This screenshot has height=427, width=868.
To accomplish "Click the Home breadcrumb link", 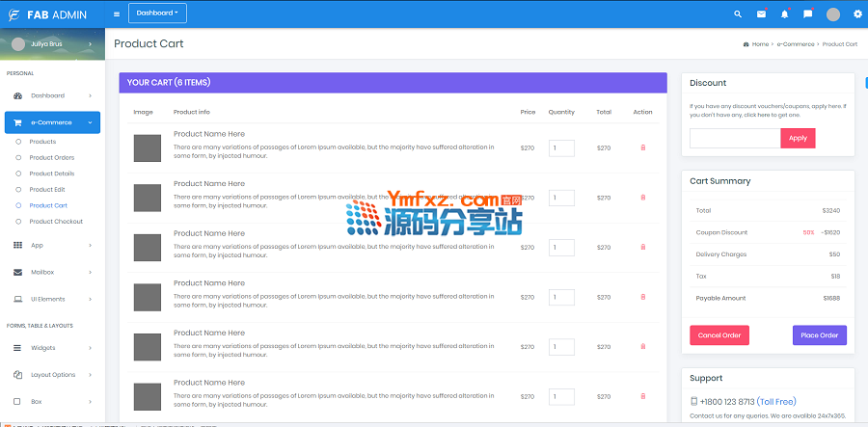I will tap(759, 44).
